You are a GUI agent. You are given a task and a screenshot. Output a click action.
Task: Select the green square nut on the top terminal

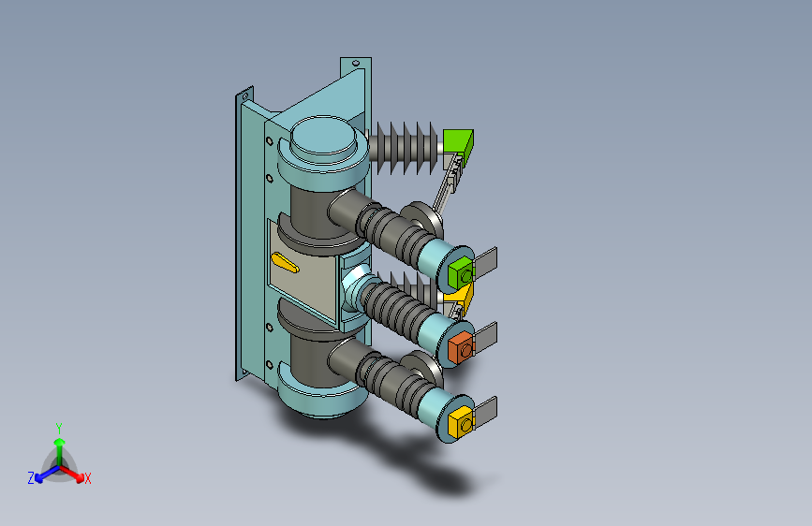click(x=461, y=272)
